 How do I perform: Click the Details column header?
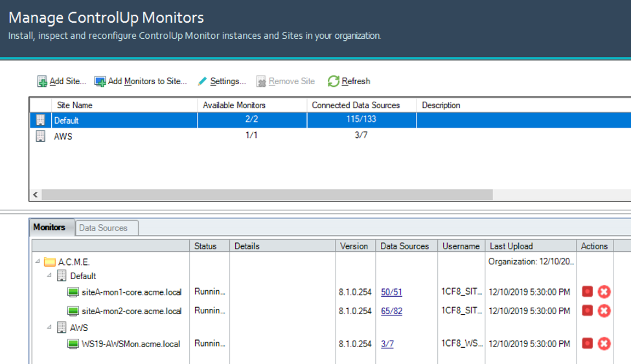(282, 246)
